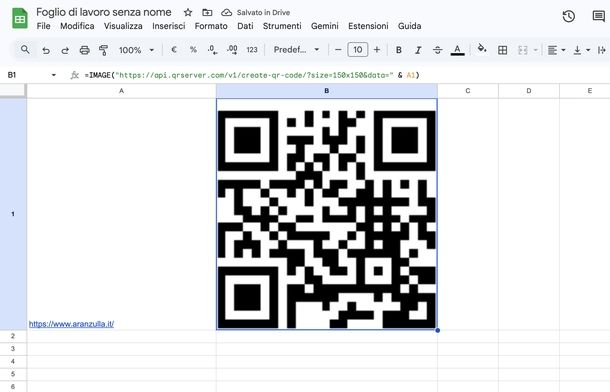Open the fill color bucket
610x392 pixels.
click(x=482, y=49)
